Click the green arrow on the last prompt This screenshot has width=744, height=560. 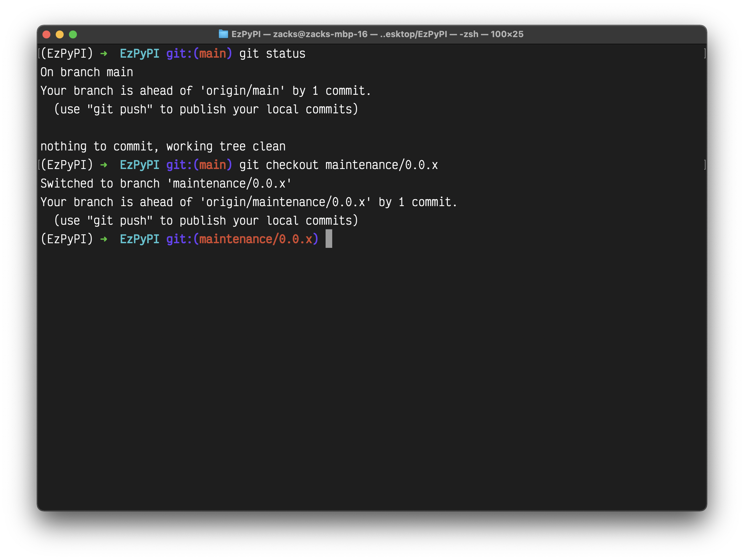(x=103, y=239)
